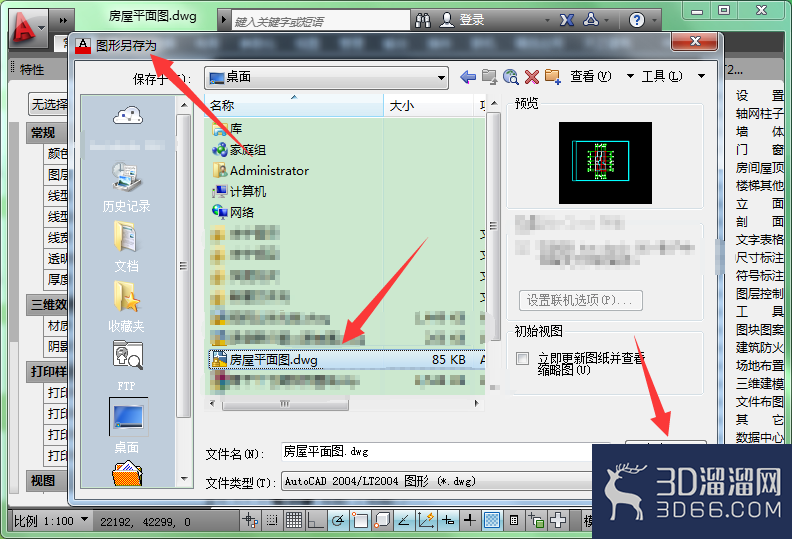Click 设置联机选项(P) button
This screenshot has height=539, width=792.
point(581,300)
